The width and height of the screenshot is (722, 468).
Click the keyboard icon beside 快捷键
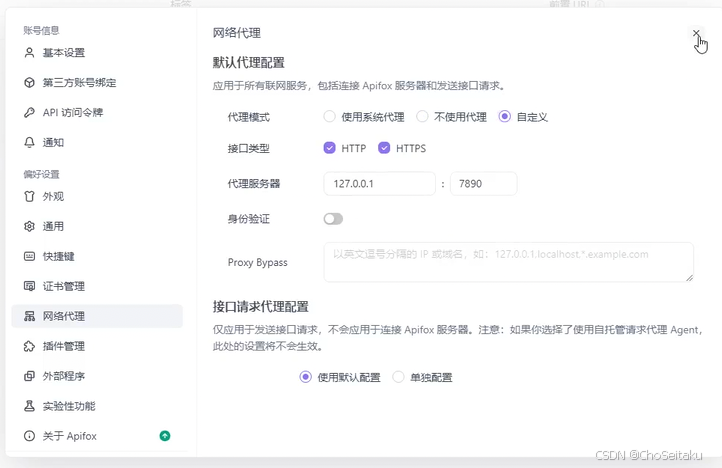coord(29,256)
